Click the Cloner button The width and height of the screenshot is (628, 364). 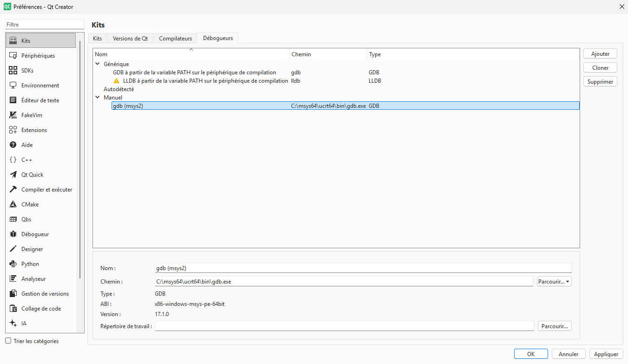pos(600,68)
